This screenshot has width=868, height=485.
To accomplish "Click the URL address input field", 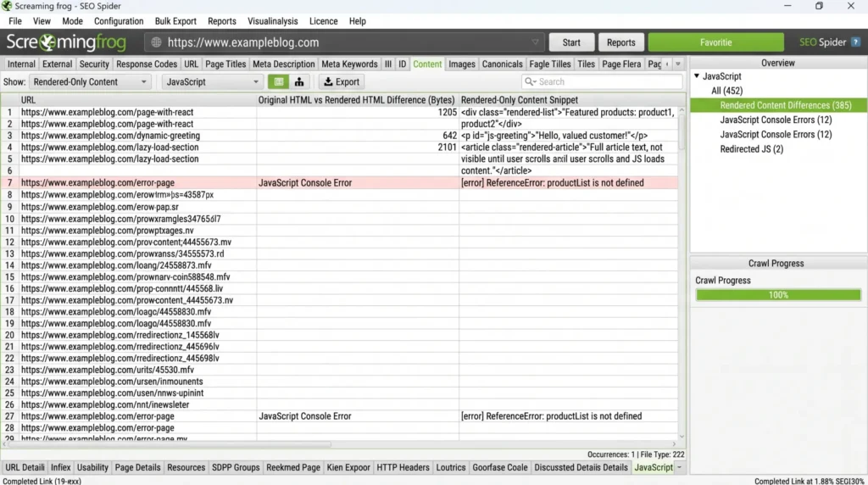I will click(x=346, y=42).
